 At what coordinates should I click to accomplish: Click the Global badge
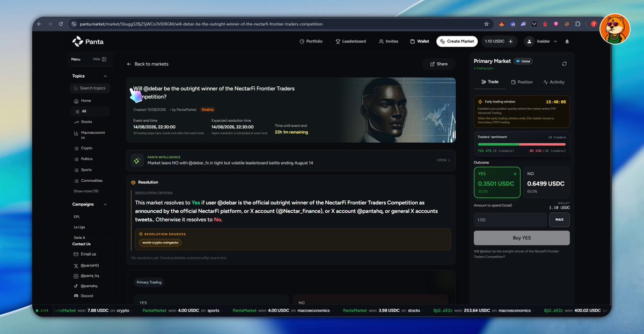(523, 61)
